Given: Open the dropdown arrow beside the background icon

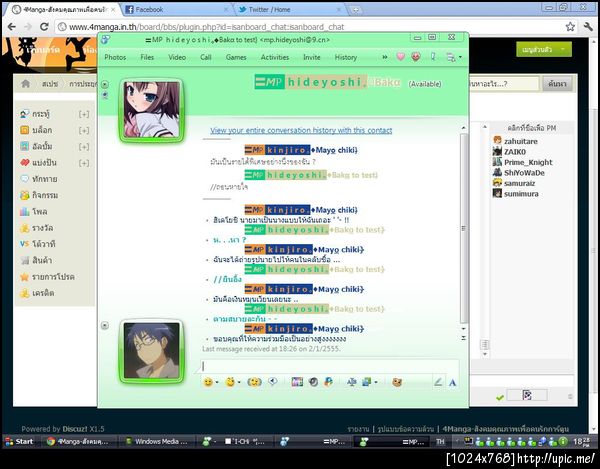Looking at the screenshot, I should coord(376,382).
